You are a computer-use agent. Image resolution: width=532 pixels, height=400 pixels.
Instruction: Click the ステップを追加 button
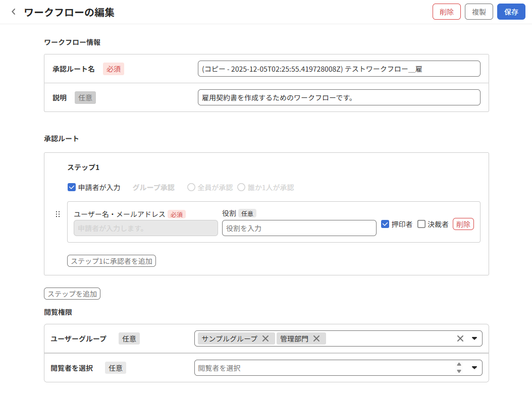point(72,294)
